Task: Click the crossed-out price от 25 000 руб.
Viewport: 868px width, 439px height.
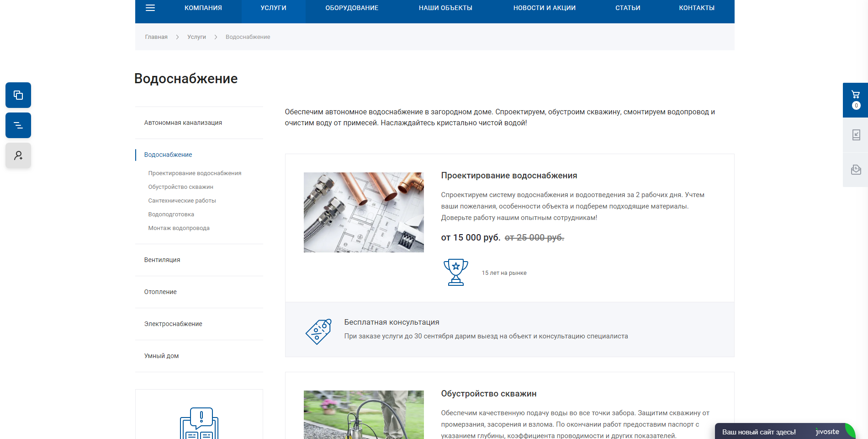Action: 534,238
